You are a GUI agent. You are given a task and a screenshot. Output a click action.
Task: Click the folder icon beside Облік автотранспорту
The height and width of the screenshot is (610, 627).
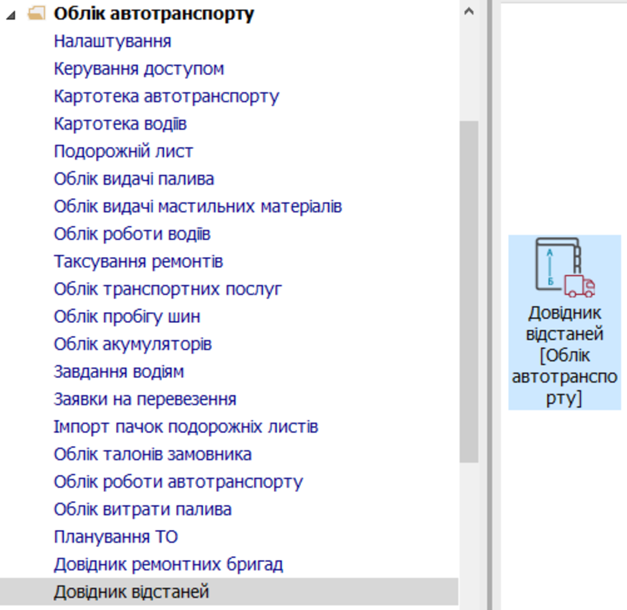tap(36, 14)
